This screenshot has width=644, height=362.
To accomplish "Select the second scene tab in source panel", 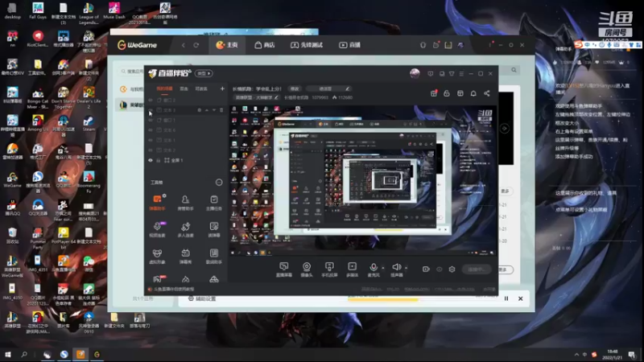I will click(x=184, y=88).
